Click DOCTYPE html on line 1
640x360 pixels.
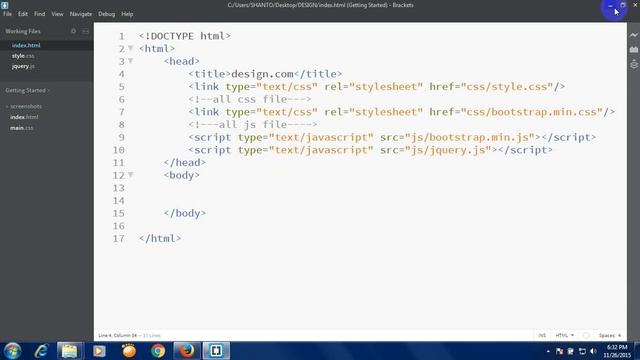(x=184, y=36)
